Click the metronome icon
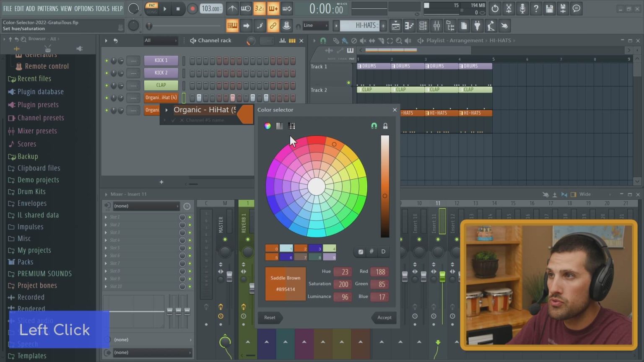 tap(232, 9)
